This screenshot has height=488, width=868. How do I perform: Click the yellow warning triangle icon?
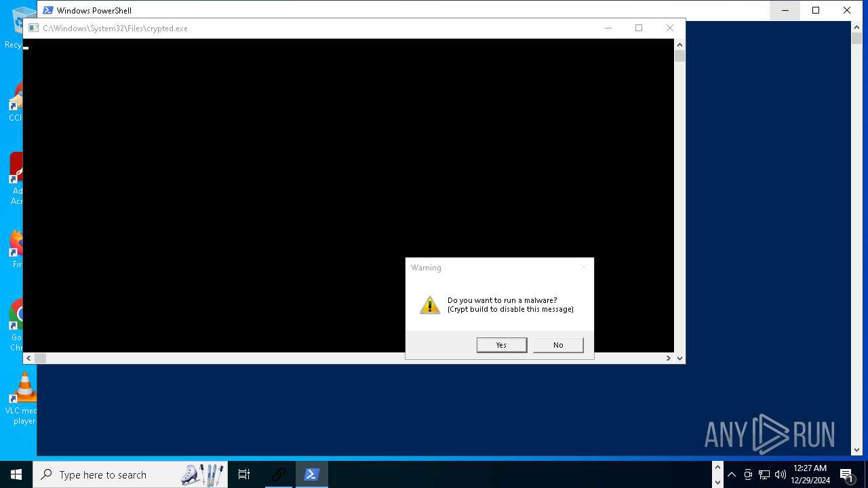pyautogui.click(x=430, y=305)
